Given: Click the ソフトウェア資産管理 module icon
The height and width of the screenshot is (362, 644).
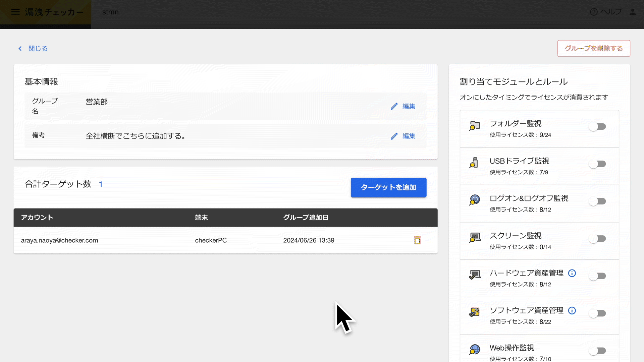Looking at the screenshot, I should (x=474, y=312).
